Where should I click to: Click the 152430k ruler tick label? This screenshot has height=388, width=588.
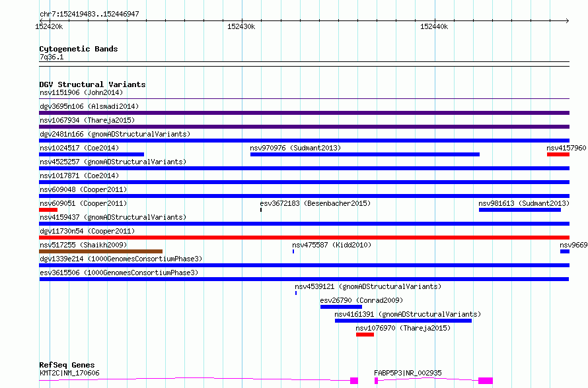[241, 26]
